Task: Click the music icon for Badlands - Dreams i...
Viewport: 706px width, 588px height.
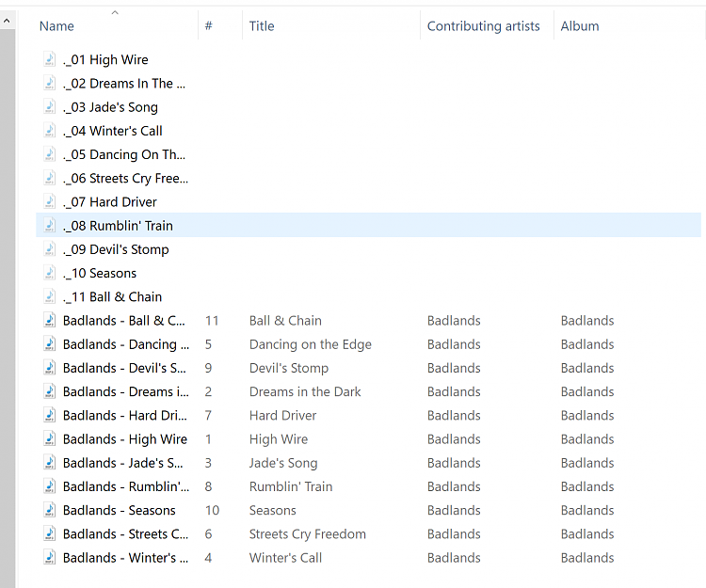Action: pos(50,392)
